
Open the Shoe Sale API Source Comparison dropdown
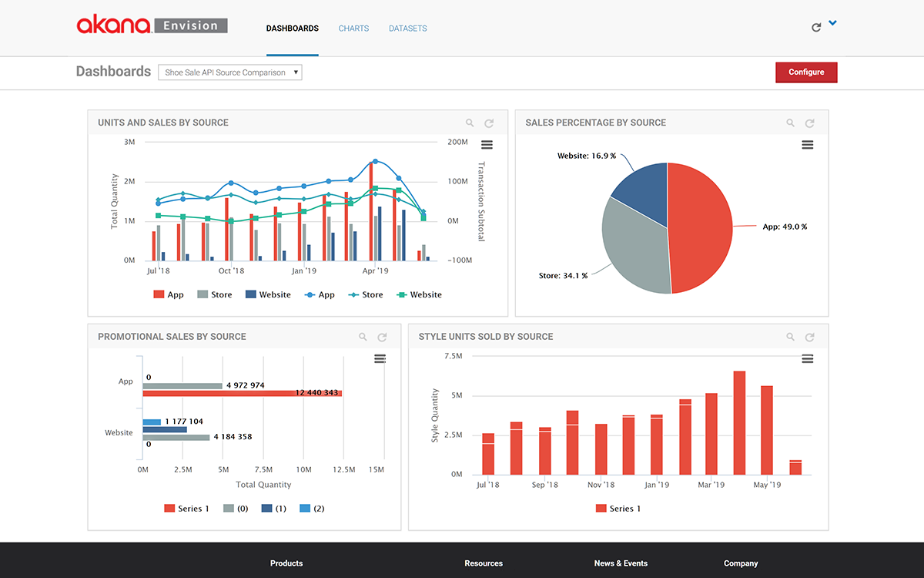point(229,72)
